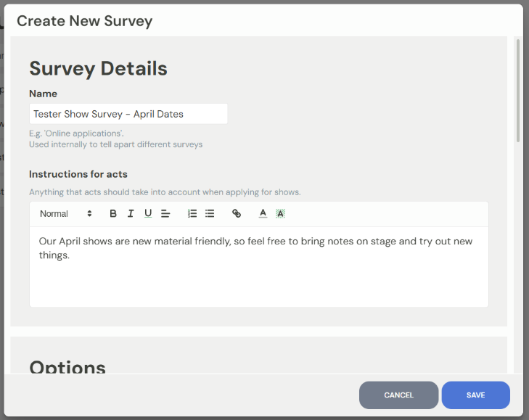
Task: Toggle bold formatting in the editor toolbar
Action: (113, 213)
